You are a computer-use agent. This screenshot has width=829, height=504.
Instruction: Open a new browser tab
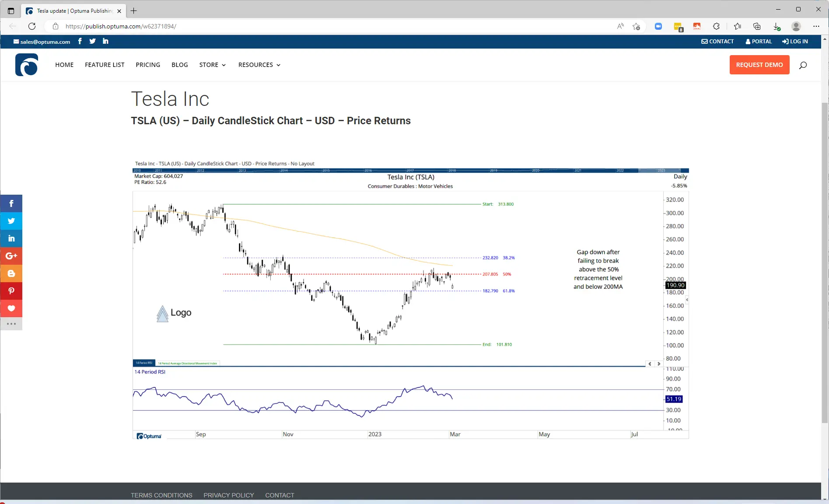[134, 10]
